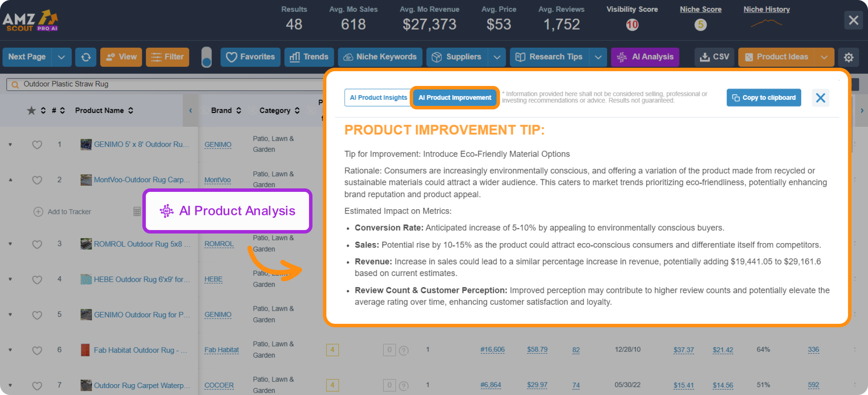
Task: Click the Outdoor Plastic Straw Rug search field
Action: 130,84
